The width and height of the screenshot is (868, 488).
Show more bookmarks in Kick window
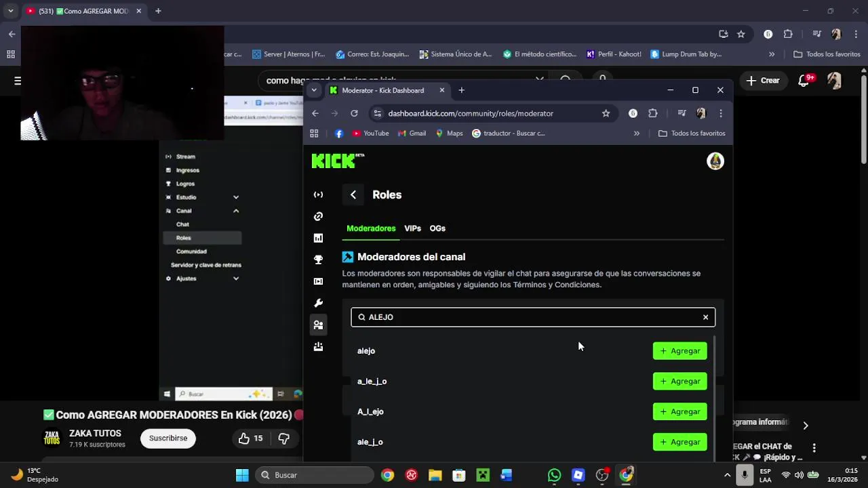(636, 134)
